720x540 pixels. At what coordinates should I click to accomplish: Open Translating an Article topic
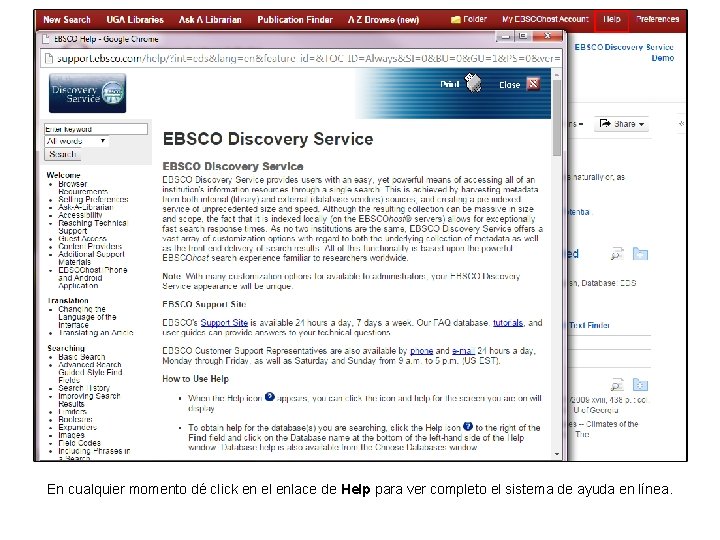(96, 333)
